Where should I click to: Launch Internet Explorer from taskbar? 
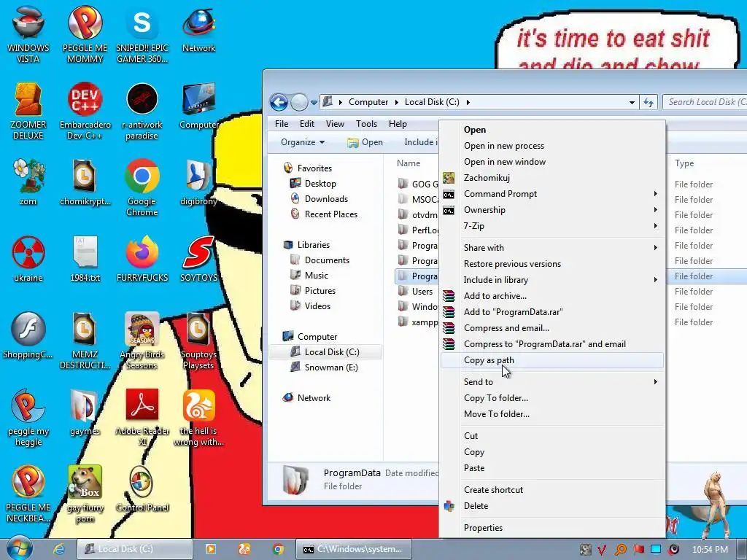click(59, 549)
